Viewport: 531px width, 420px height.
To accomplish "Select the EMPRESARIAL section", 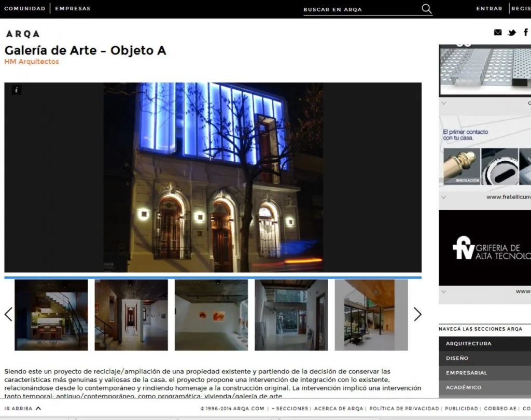I will tap(485, 373).
